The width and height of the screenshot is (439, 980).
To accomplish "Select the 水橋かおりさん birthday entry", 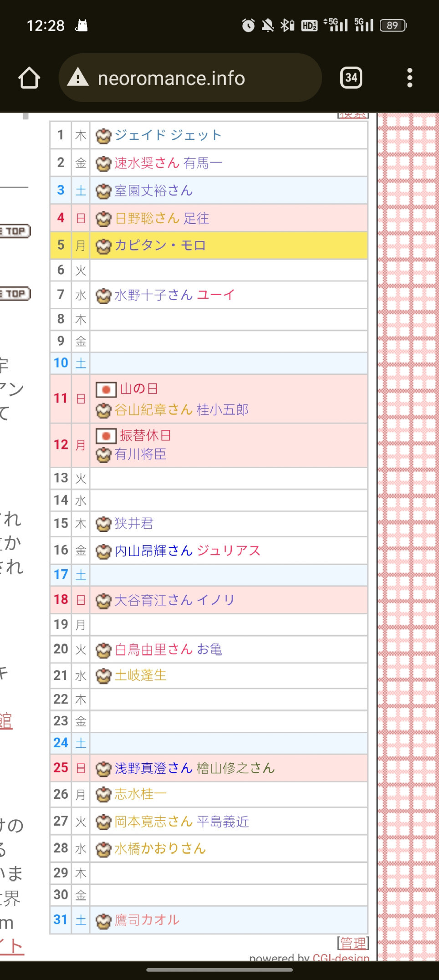I will tap(160, 848).
